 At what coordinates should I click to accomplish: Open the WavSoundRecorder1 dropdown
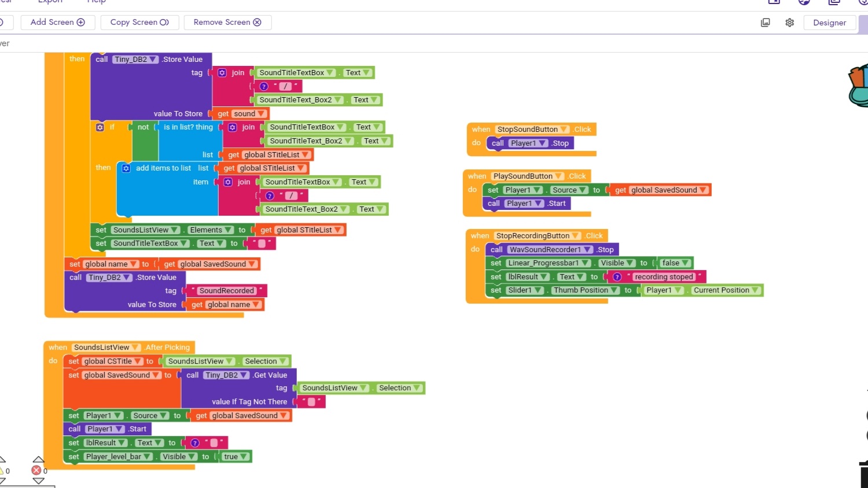coord(587,250)
